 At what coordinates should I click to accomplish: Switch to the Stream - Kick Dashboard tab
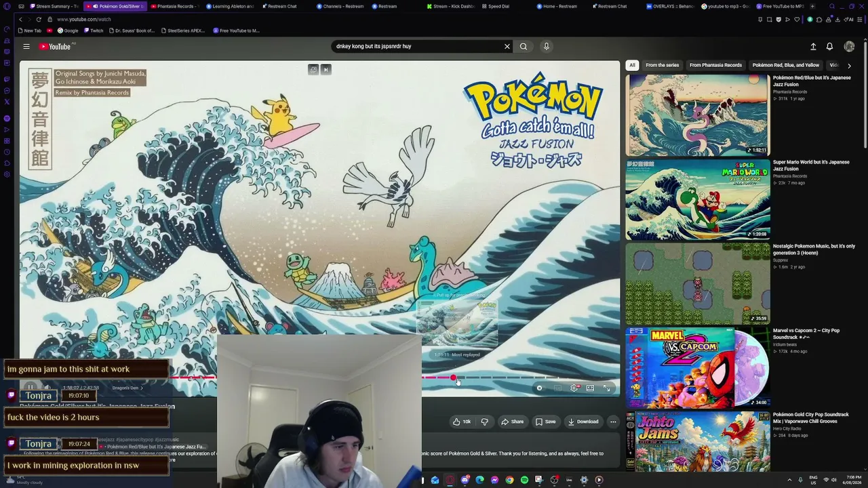(x=451, y=6)
